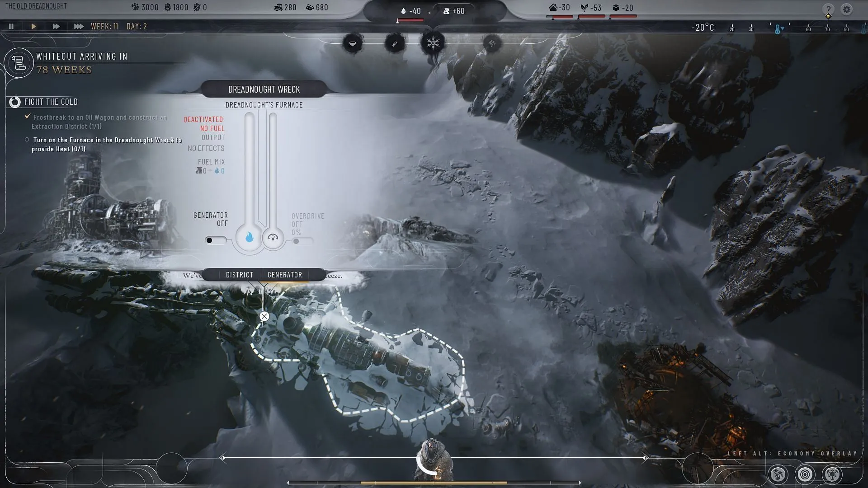Switch to the DISTRICT tab
Viewport: 868px width, 488px height.
pyautogui.click(x=239, y=275)
